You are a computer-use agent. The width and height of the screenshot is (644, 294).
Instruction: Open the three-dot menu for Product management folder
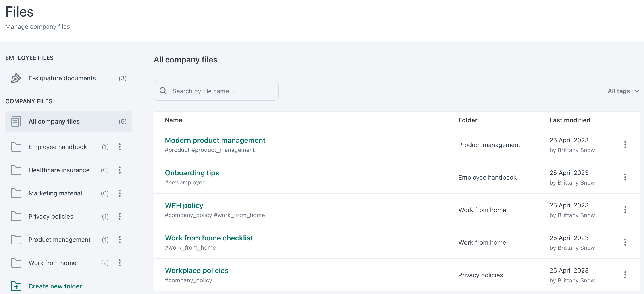pyautogui.click(x=120, y=240)
